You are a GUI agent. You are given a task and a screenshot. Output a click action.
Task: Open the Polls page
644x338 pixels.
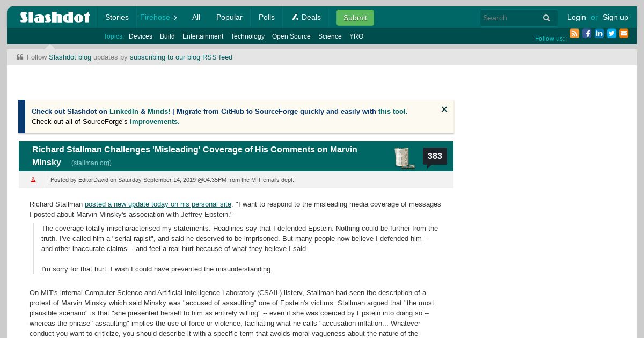[267, 17]
